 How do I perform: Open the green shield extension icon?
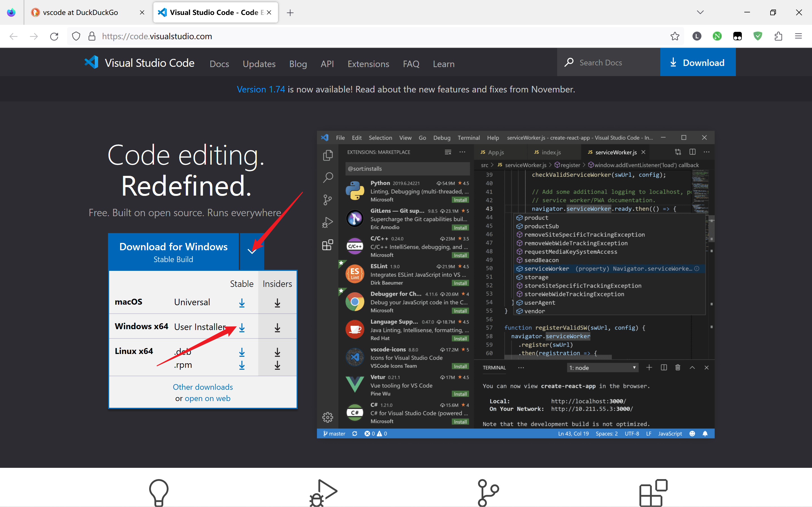pyautogui.click(x=758, y=36)
